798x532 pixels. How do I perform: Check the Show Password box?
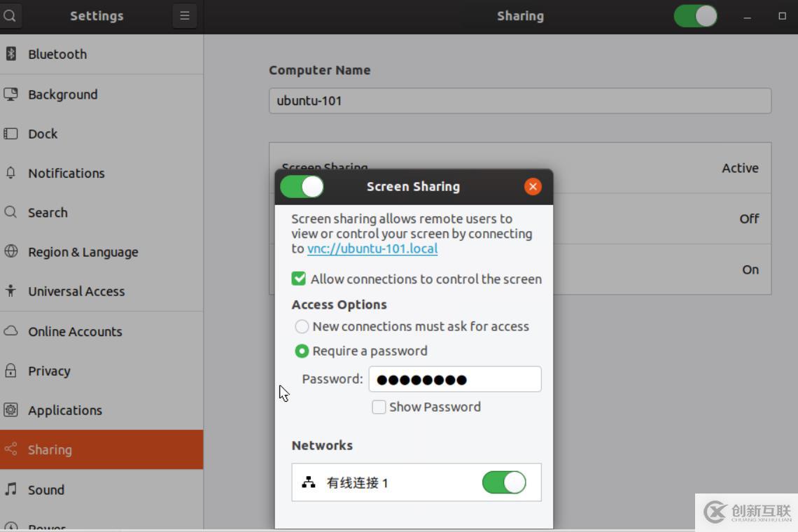click(379, 407)
